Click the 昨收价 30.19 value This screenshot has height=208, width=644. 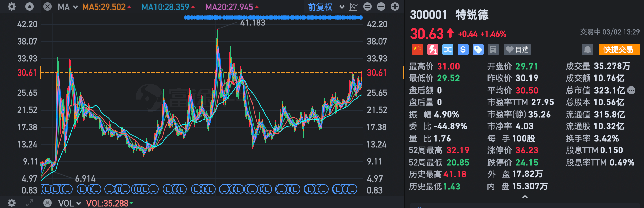pos(527,78)
